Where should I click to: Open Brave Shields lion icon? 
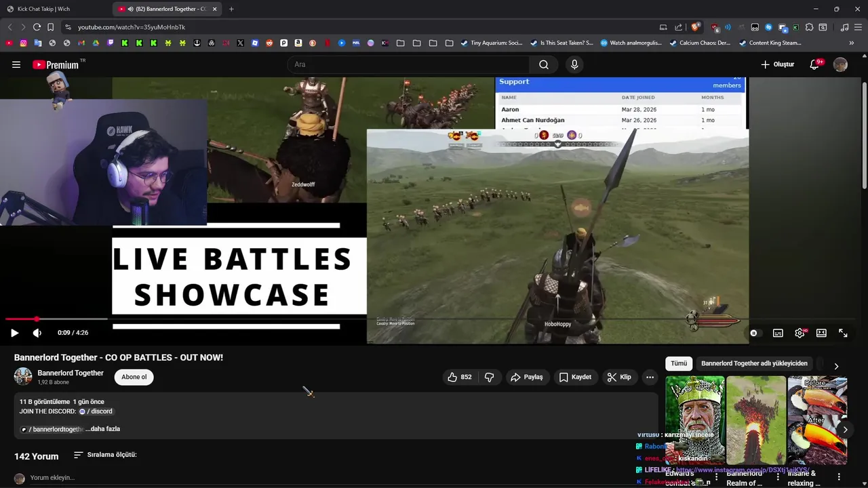(695, 27)
